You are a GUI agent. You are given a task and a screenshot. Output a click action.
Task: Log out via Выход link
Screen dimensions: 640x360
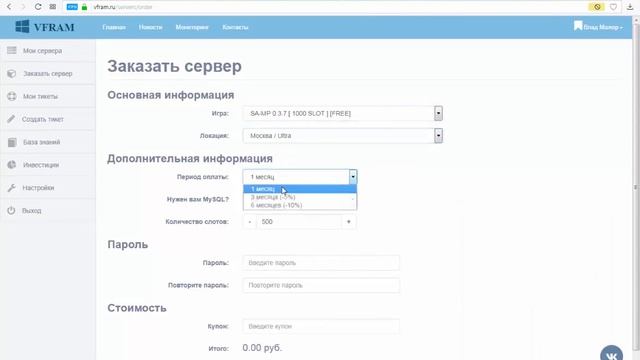31,211
